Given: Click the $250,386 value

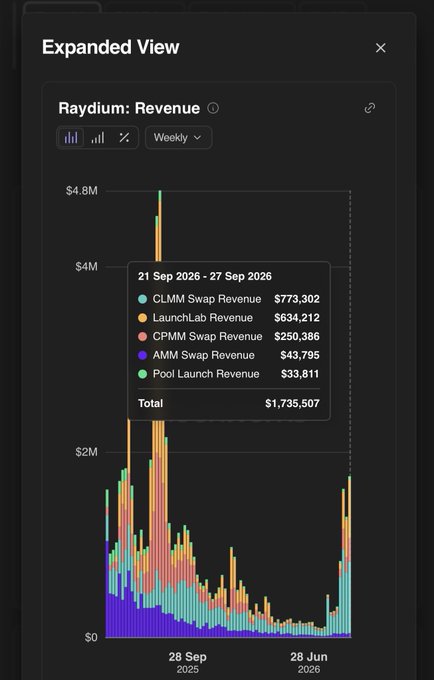Looking at the screenshot, I should [297, 337].
